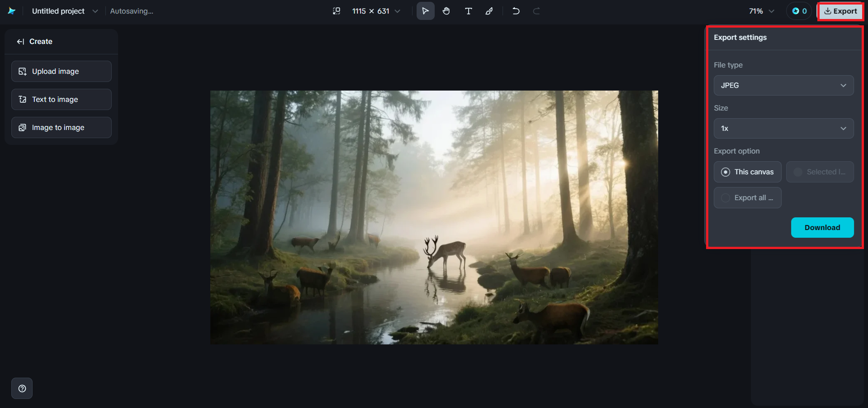
Task: Open the canvas resize icon
Action: pyautogui.click(x=337, y=10)
